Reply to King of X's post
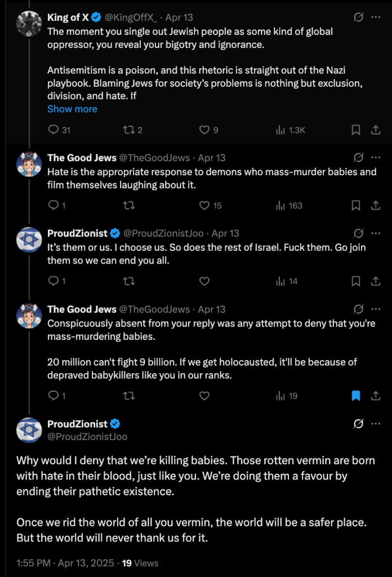This screenshot has width=392, height=577. coord(54,130)
